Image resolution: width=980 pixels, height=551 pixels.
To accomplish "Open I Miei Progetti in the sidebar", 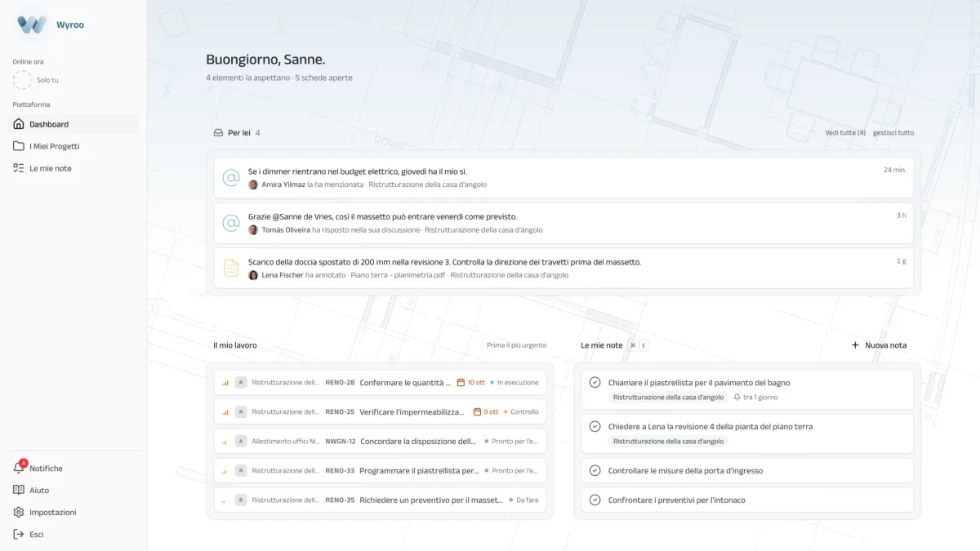I will pos(73,146).
